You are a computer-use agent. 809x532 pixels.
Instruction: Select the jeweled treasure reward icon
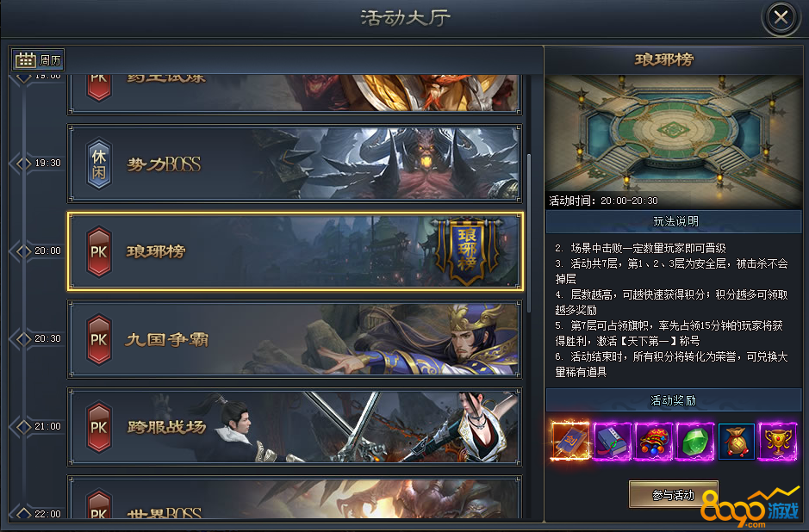[x=653, y=442]
